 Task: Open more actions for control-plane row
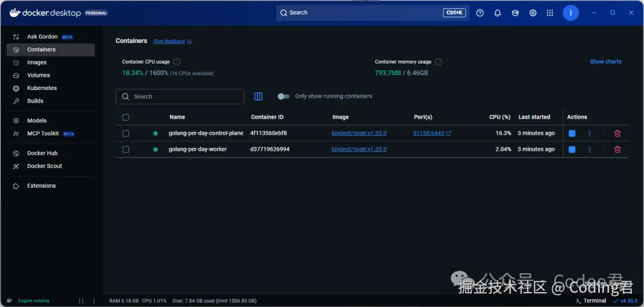tap(590, 134)
